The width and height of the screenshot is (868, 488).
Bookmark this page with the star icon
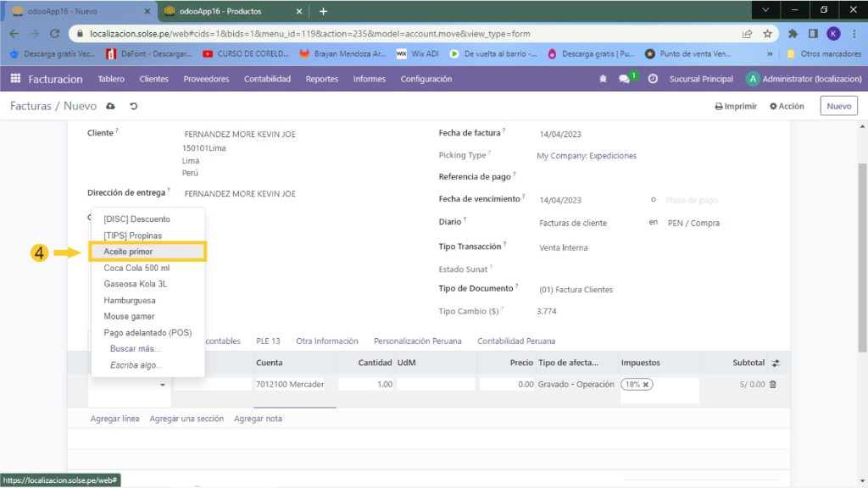pos(767,34)
